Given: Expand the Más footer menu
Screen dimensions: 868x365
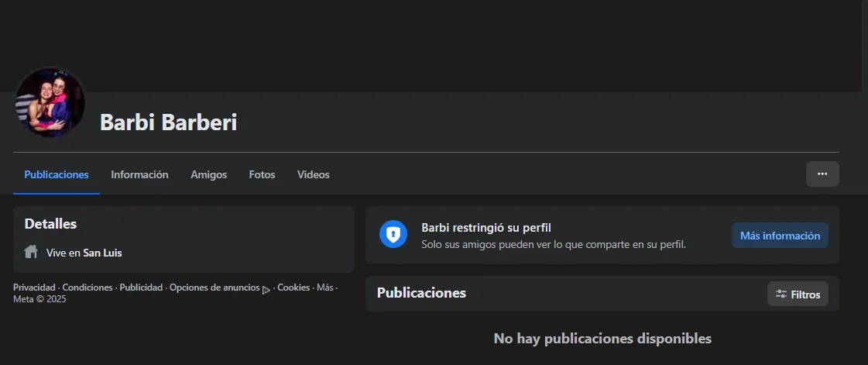Looking at the screenshot, I should point(324,288).
